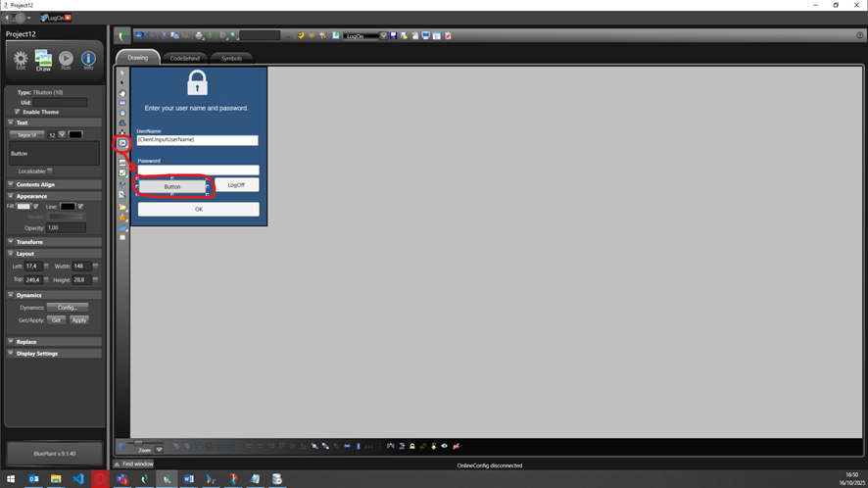Open the Edit environment gear icon

(x=21, y=60)
